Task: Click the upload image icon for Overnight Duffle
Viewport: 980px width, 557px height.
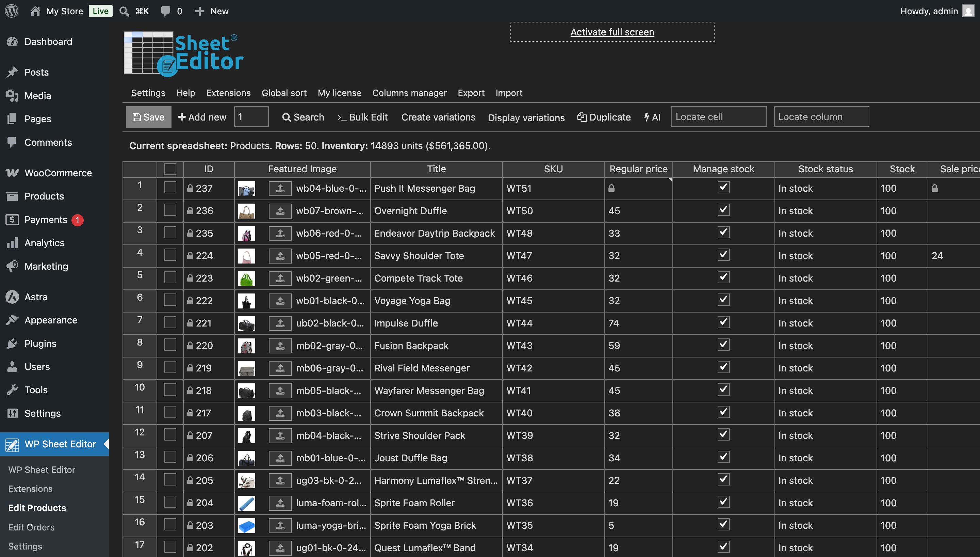Action: 280,211
